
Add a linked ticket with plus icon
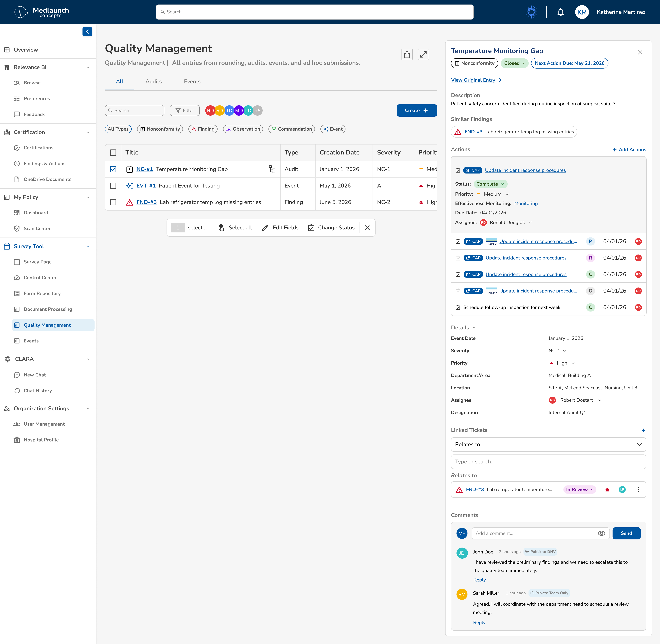tap(643, 430)
